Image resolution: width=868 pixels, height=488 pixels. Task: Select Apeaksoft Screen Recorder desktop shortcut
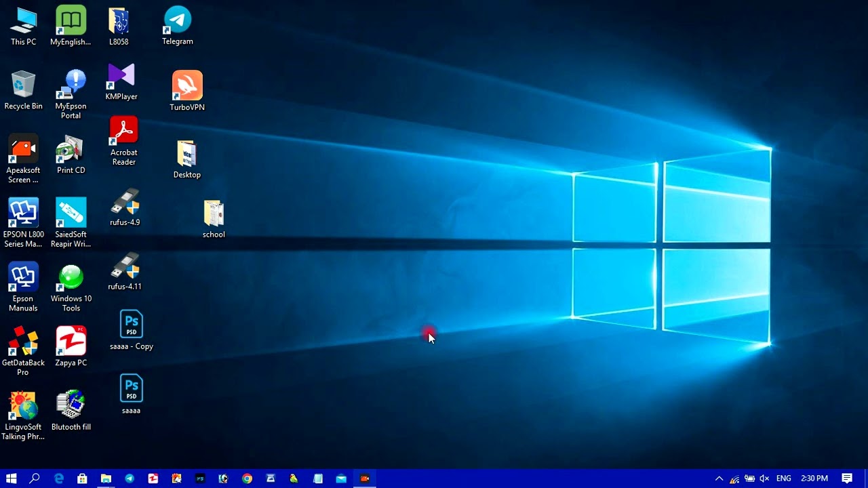pos(23,159)
